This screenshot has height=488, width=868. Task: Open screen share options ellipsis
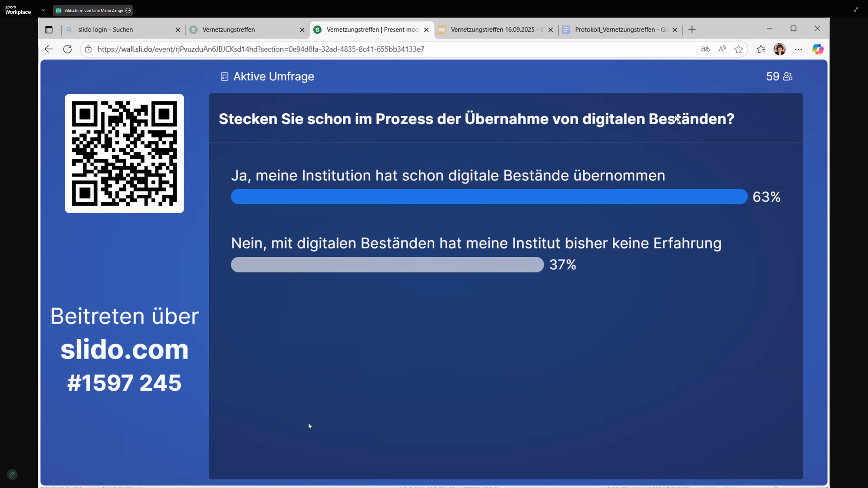[x=128, y=10]
